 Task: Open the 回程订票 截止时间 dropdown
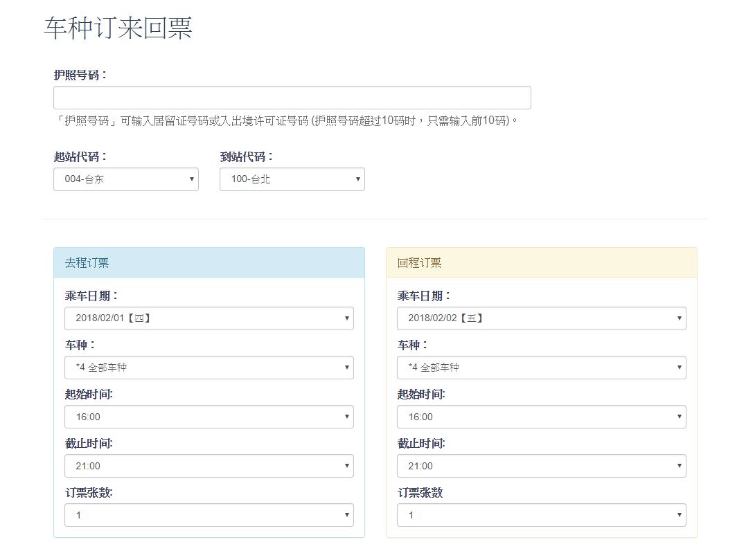point(541,466)
